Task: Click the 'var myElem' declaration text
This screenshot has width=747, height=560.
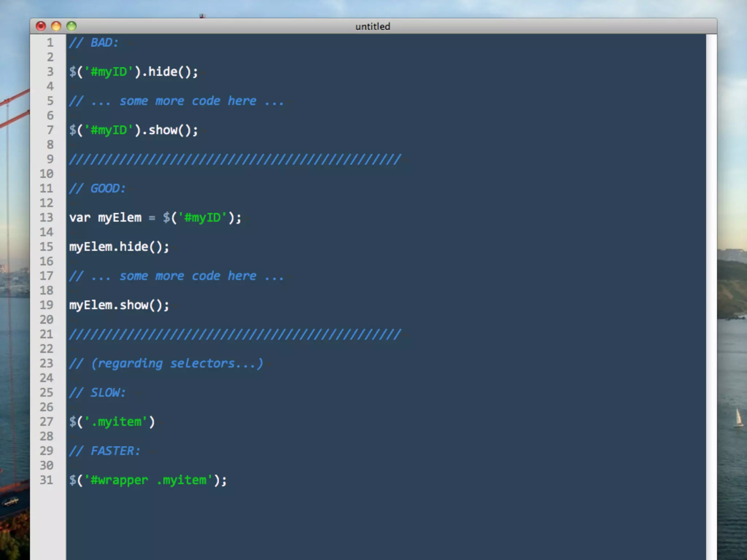Action: click(x=105, y=218)
